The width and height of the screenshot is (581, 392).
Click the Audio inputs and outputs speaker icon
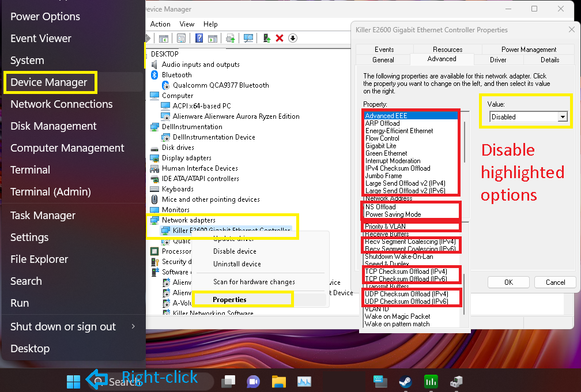click(154, 65)
